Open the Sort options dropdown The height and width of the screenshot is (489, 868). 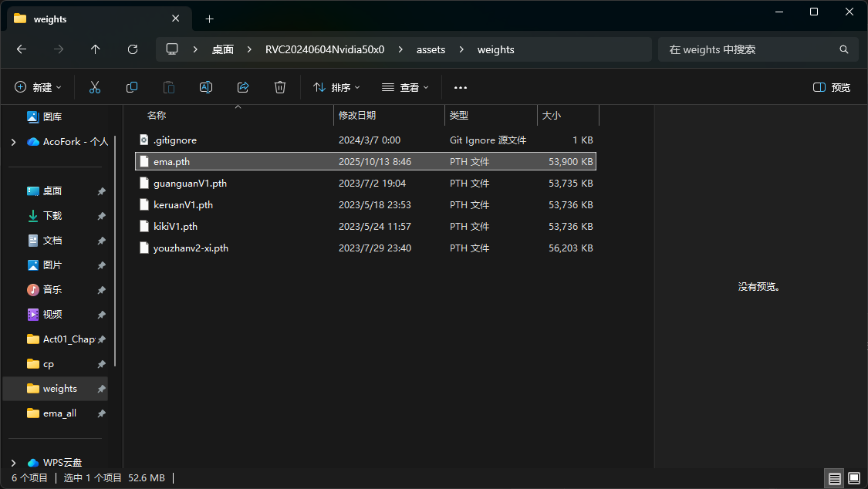point(336,87)
